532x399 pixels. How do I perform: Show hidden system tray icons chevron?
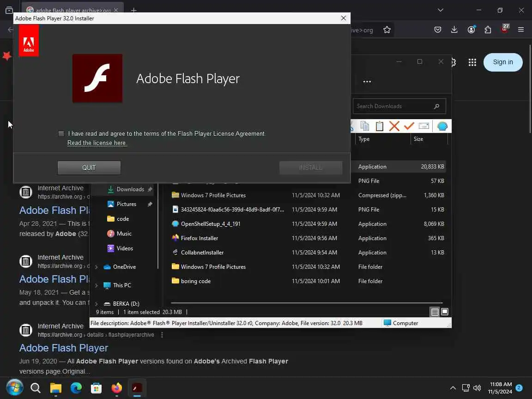point(453,388)
